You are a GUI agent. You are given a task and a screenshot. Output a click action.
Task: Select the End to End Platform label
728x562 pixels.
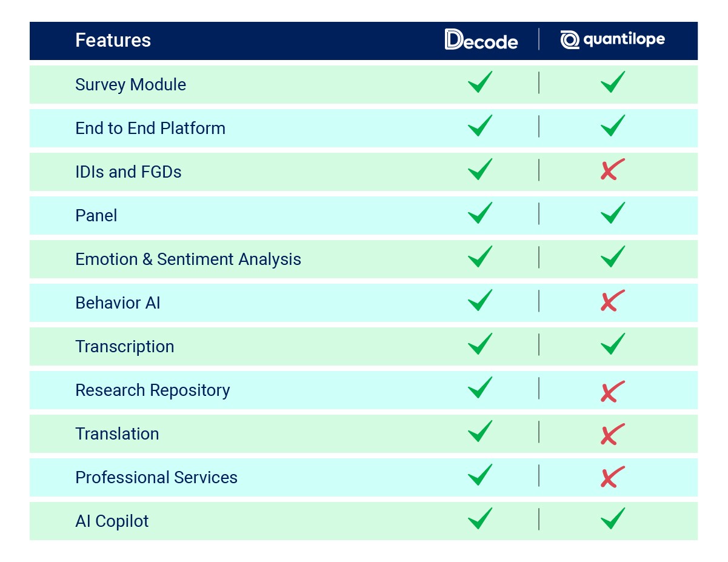click(x=150, y=128)
